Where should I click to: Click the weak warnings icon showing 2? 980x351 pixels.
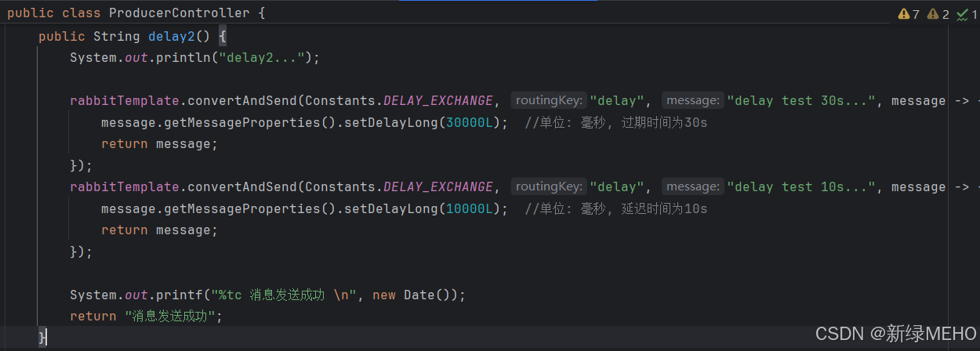(x=938, y=14)
